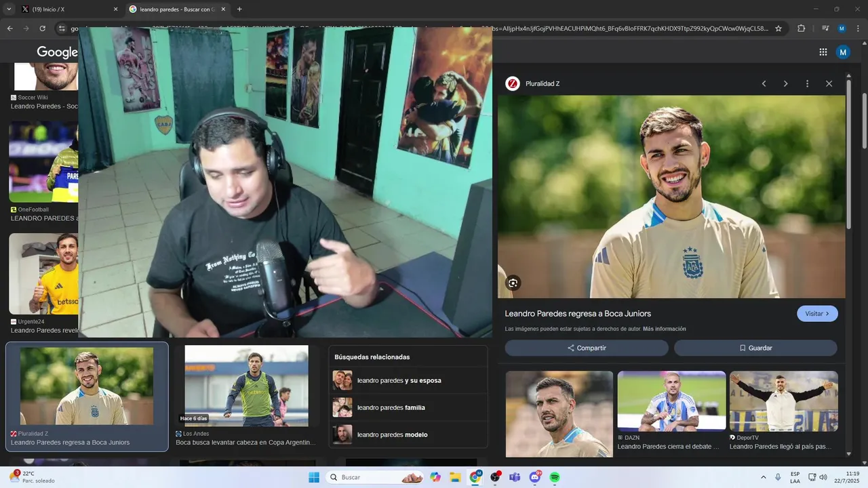Image resolution: width=868 pixels, height=488 pixels.
Task: Open the weather widget 22°C Parc. soleado
Action: [x=33, y=477]
